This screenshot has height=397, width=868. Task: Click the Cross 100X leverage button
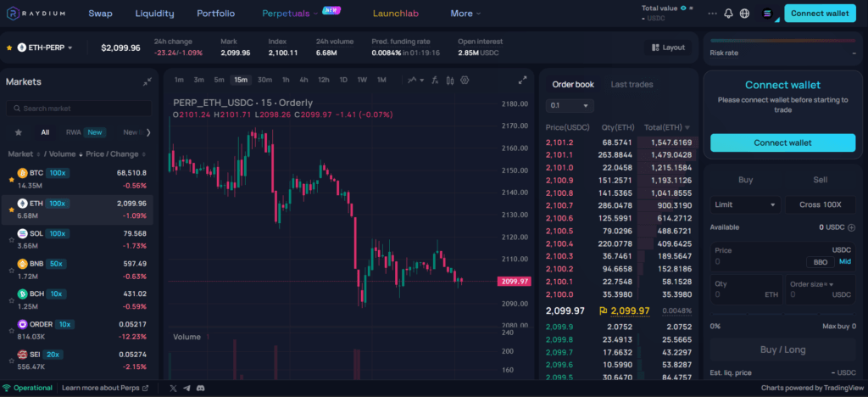pos(820,205)
